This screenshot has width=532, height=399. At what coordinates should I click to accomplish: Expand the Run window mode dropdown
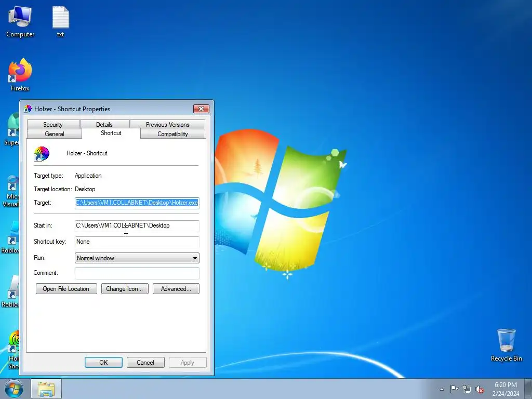click(x=137, y=258)
